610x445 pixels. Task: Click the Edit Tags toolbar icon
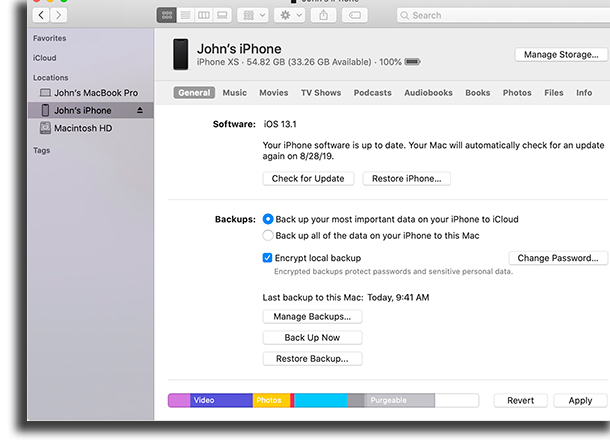(x=355, y=15)
